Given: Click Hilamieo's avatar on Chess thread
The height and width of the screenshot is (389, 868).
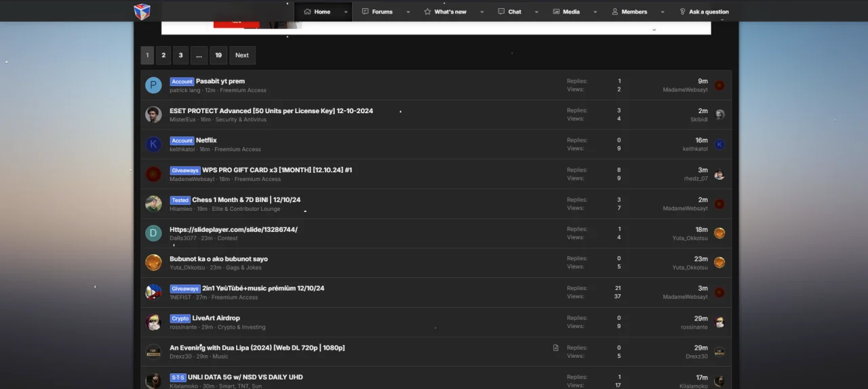Looking at the screenshot, I should pos(154,204).
